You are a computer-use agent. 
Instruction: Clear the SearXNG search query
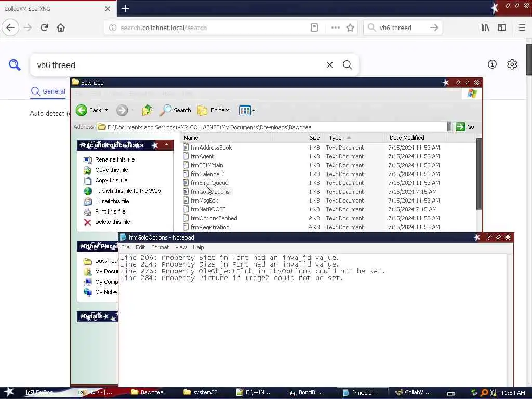click(x=329, y=65)
